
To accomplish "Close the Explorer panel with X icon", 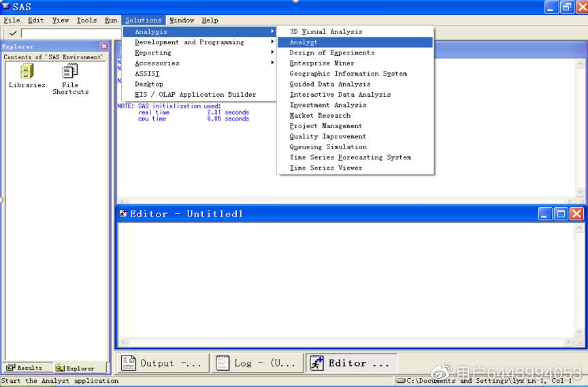I will [x=104, y=46].
